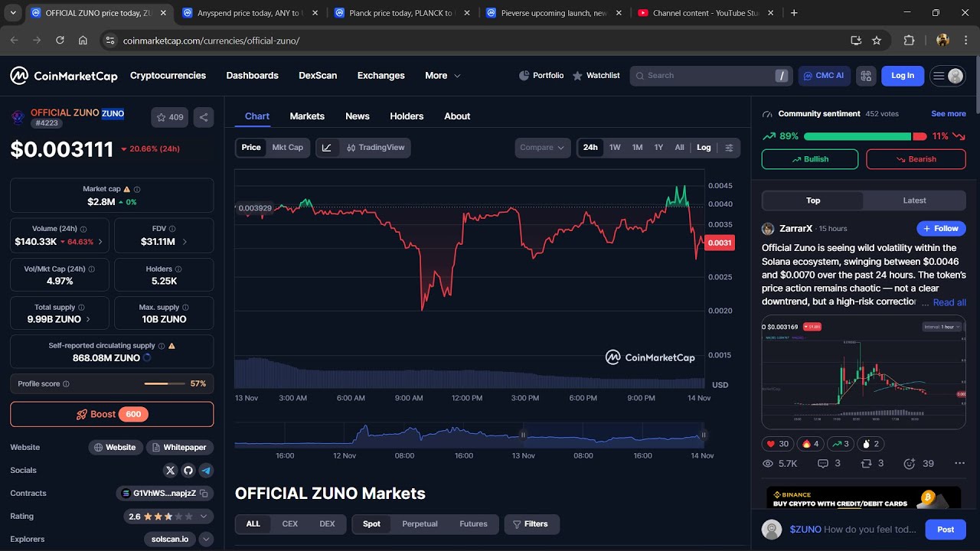Open Telegram social link
Screen dimensions: 980x551
tap(206, 471)
